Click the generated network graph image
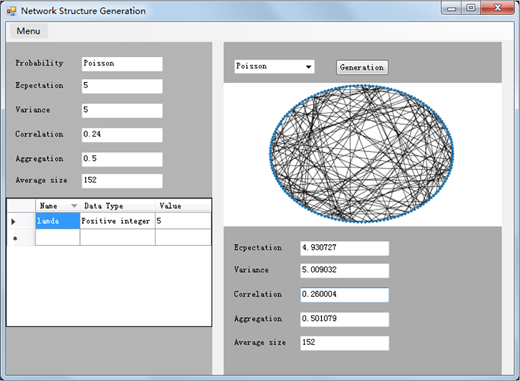Viewport: 520px width, 381px height. 362,154
